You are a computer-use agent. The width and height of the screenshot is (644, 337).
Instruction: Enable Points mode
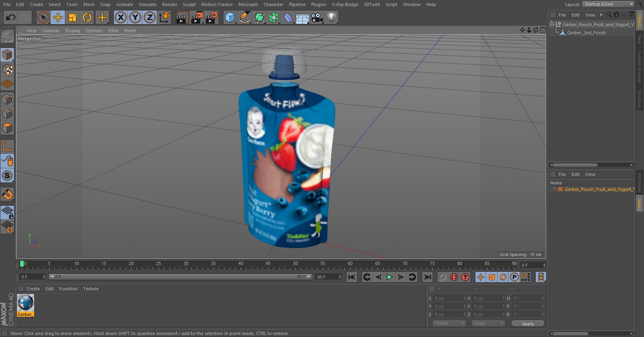(x=7, y=99)
